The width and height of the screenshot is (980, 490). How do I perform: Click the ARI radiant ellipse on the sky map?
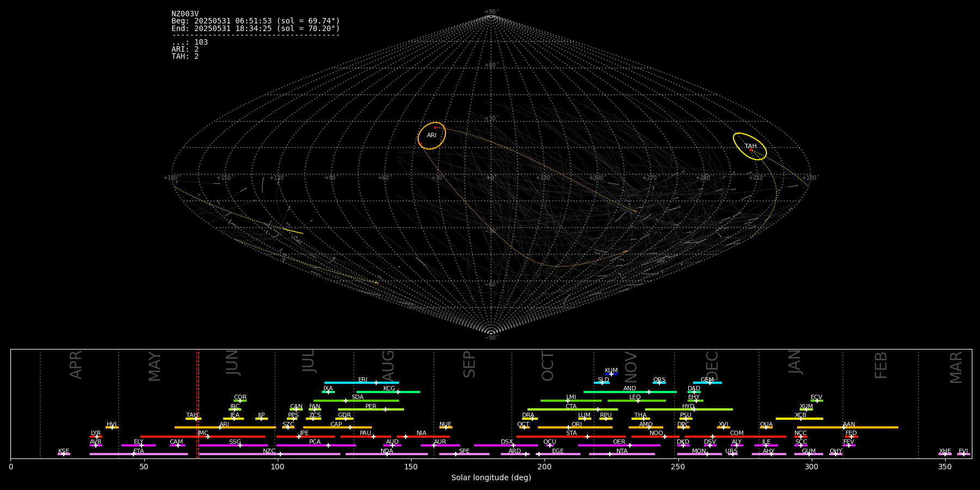coord(432,136)
